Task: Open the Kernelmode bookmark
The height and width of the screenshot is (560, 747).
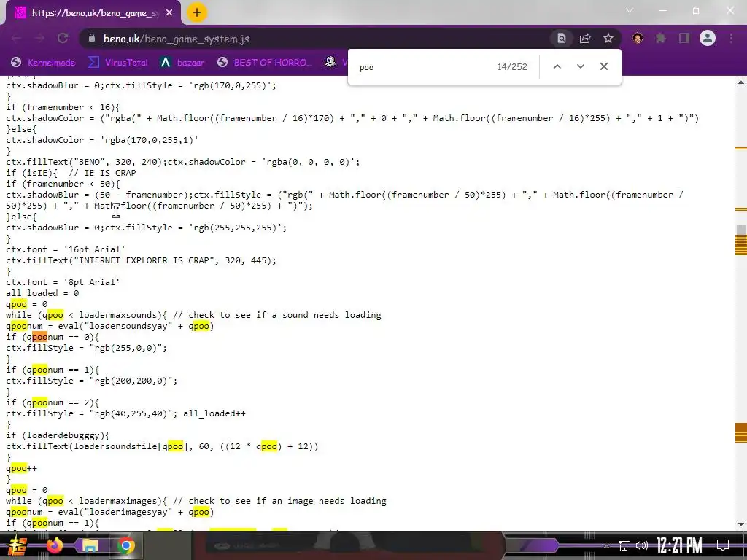Action: [x=43, y=63]
